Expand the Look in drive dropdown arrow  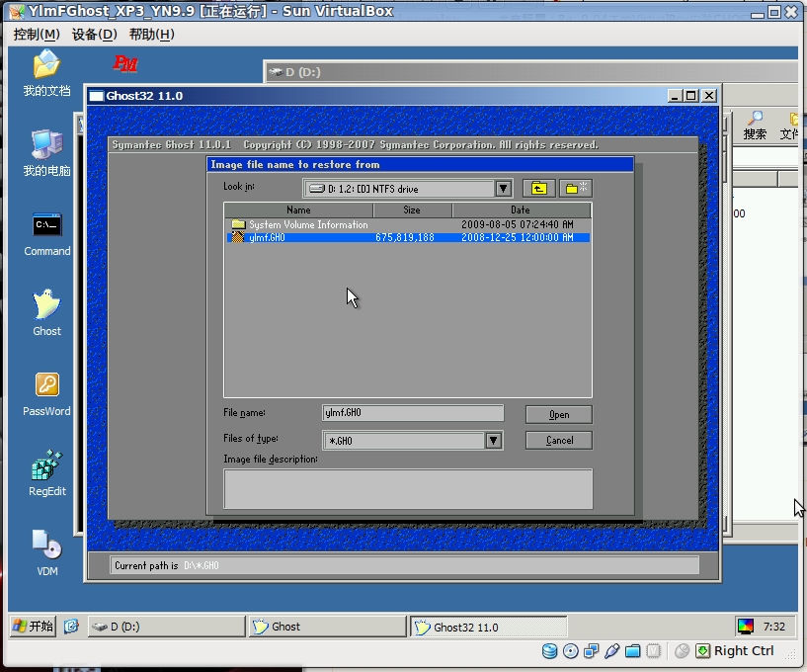504,189
